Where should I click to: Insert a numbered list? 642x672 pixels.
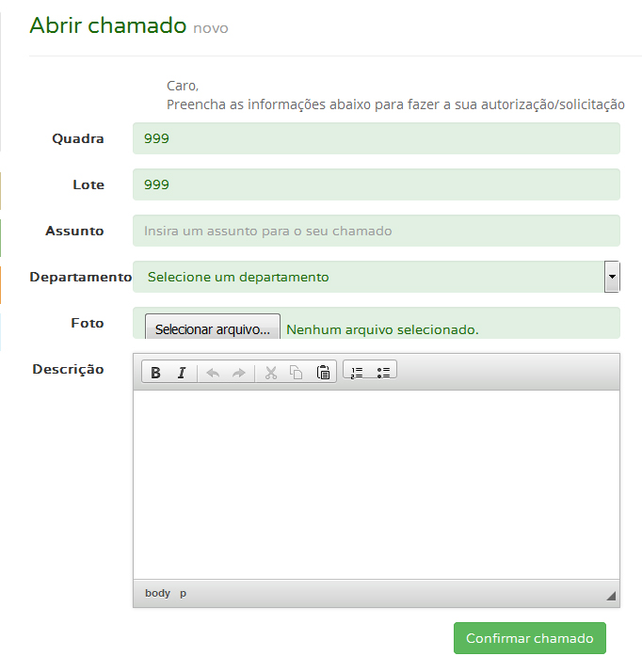click(x=357, y=373)
